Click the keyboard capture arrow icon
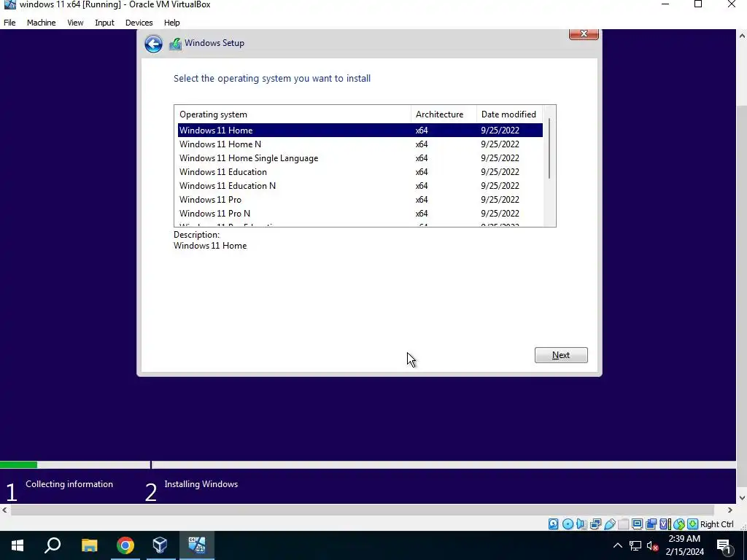 pyautogui.click(x=693, y=524)
